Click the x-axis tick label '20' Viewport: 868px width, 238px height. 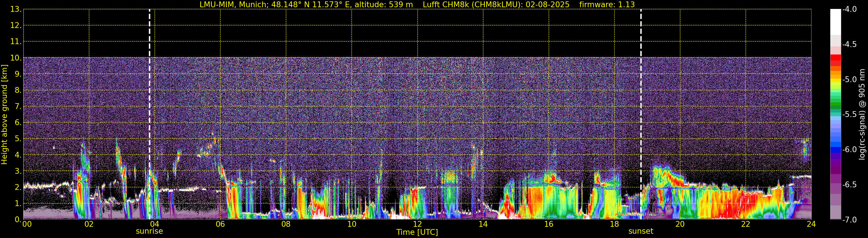[x=680, y=224]
